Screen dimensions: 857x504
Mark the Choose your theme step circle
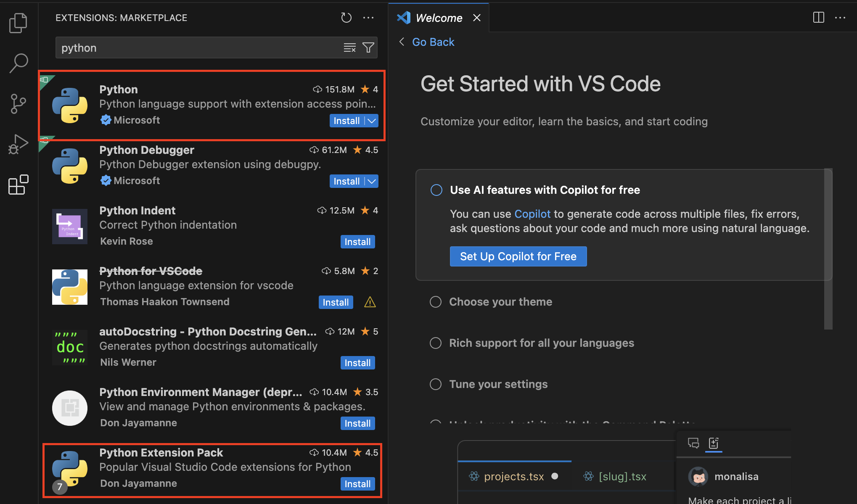[x=436, y=302]
